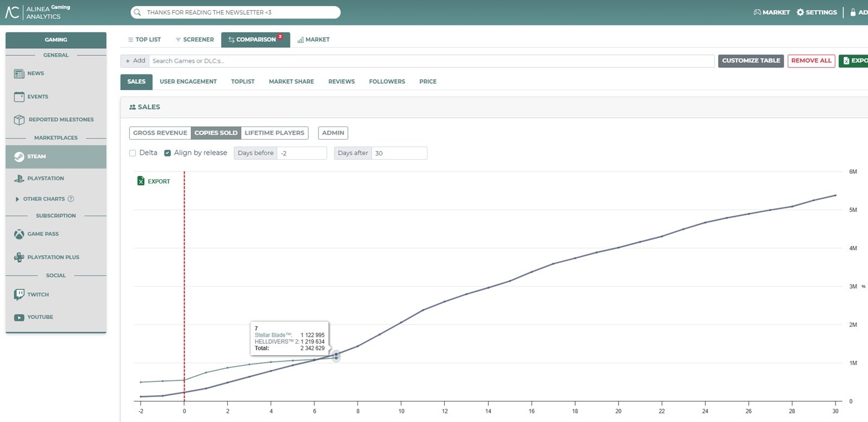Open Reported Milestones cube icon
Image resolution: width=868 pixels, height=422 pixels.
click(x=19, y=119)
